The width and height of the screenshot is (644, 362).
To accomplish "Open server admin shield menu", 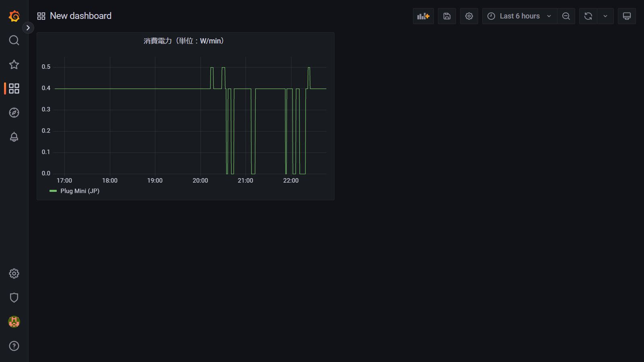I will coord(14,298).
